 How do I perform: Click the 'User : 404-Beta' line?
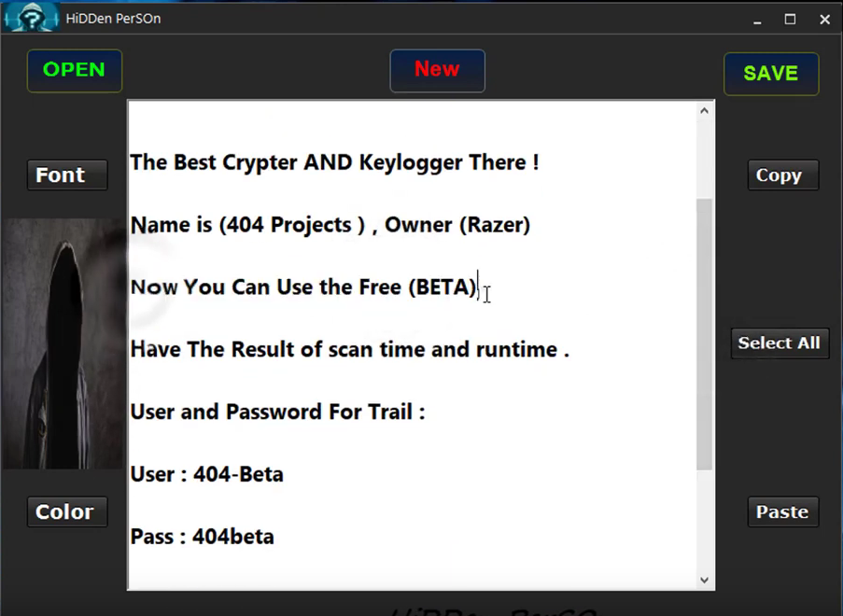coord(207,474)
